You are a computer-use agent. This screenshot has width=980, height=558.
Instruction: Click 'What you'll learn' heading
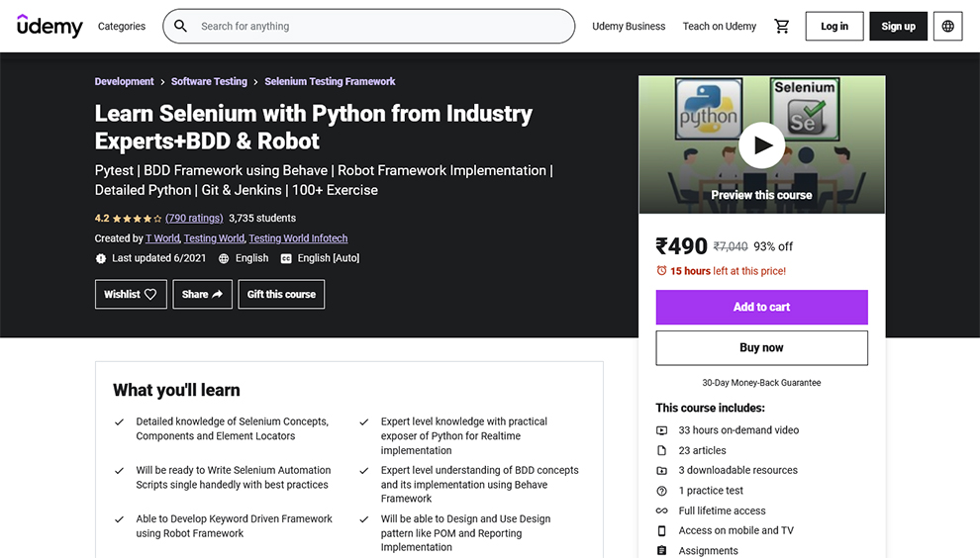(x=176, y=390)
